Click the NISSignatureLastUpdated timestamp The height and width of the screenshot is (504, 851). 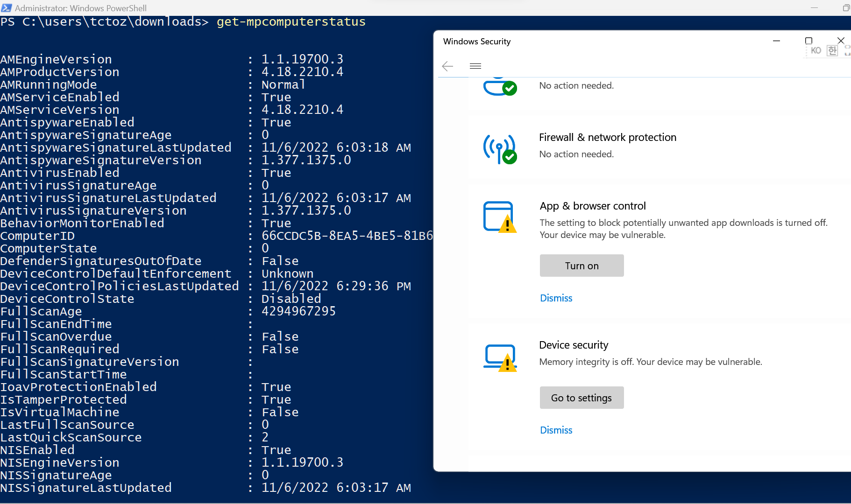pos(336,488)
